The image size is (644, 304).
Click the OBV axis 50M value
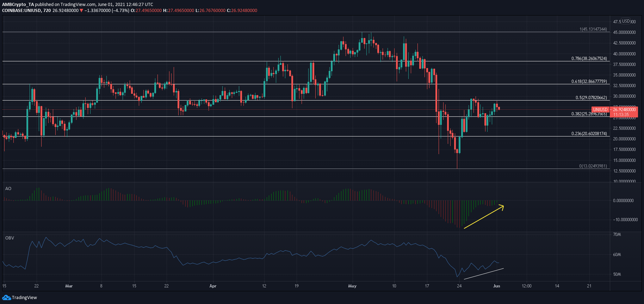pos(617,274)
